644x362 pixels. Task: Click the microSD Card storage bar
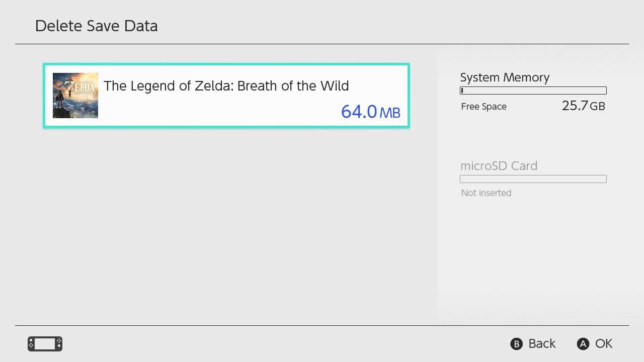coord(533,179)
